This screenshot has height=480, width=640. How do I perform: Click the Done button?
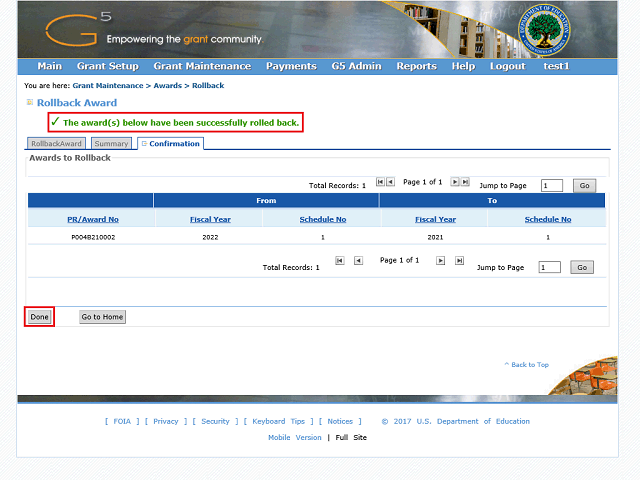40,317
